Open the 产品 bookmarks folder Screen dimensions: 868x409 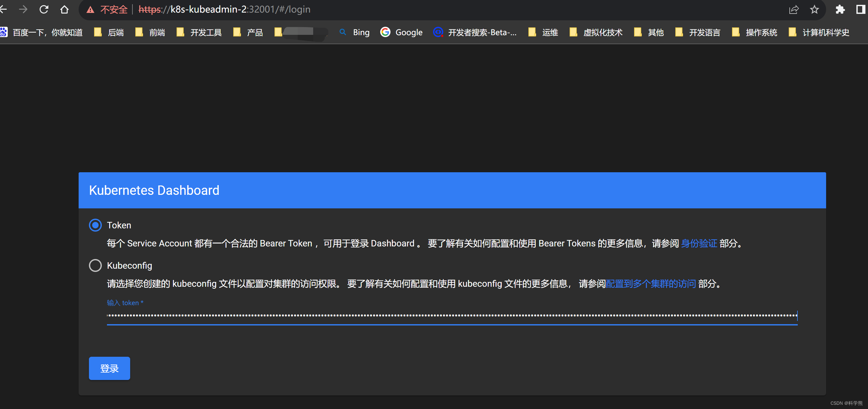point(248,32)
